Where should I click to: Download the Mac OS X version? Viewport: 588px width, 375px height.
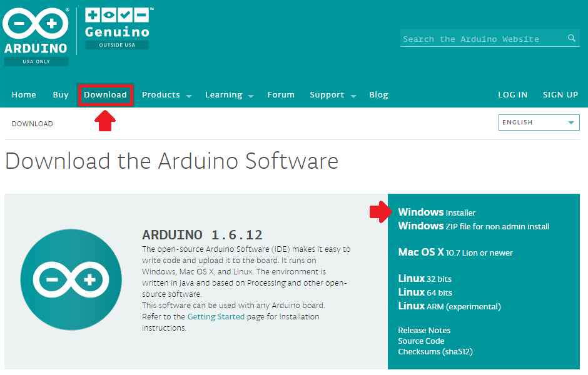(455, 252)
